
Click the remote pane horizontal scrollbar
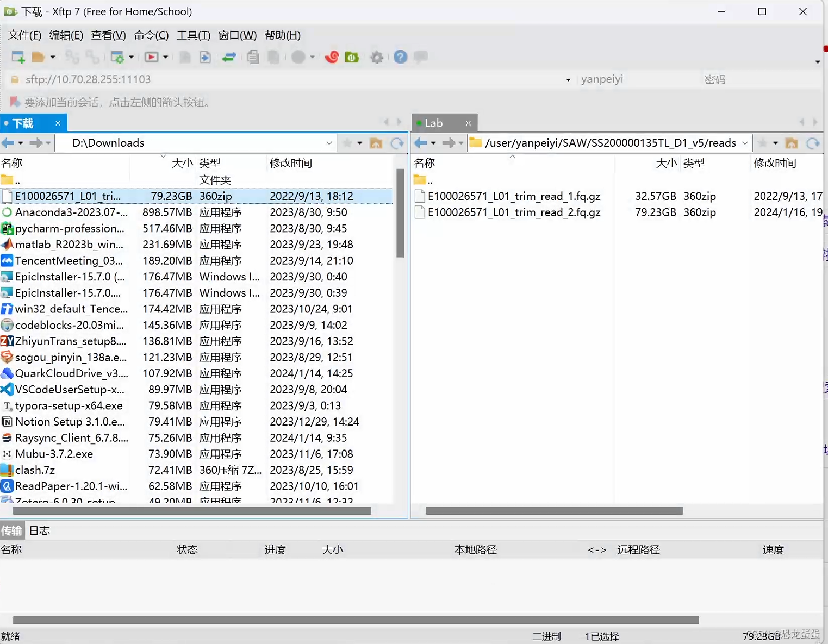pos(554,511)
